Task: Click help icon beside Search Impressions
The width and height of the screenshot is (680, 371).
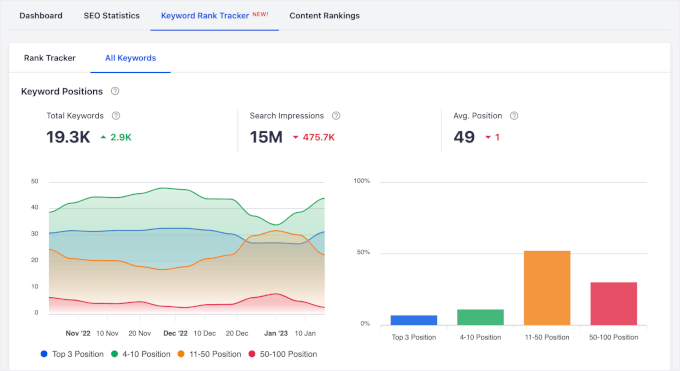Action: (x=336, y=116)
